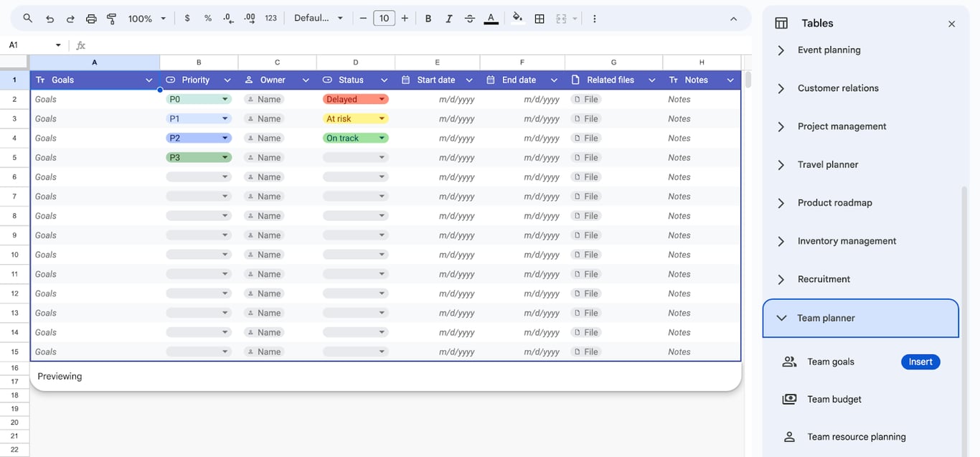Open the fill color bucket
The height and width of the screenshot is (457, 980).
(x=517, y=19)
